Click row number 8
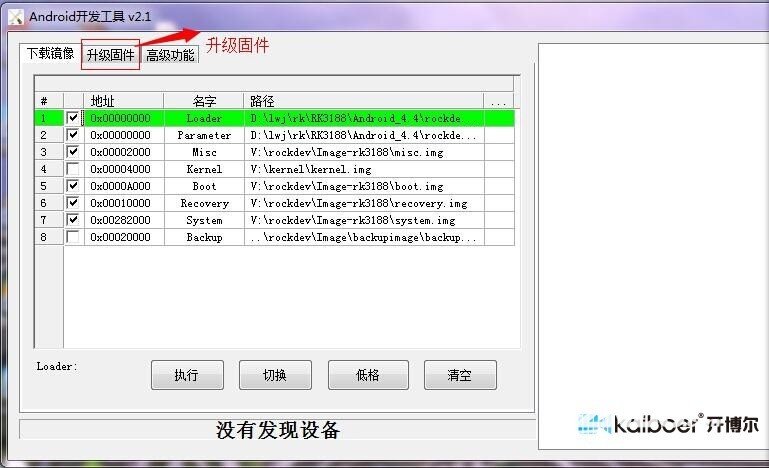The height and width of the screenshot is (468, 769). coord(49,237)
